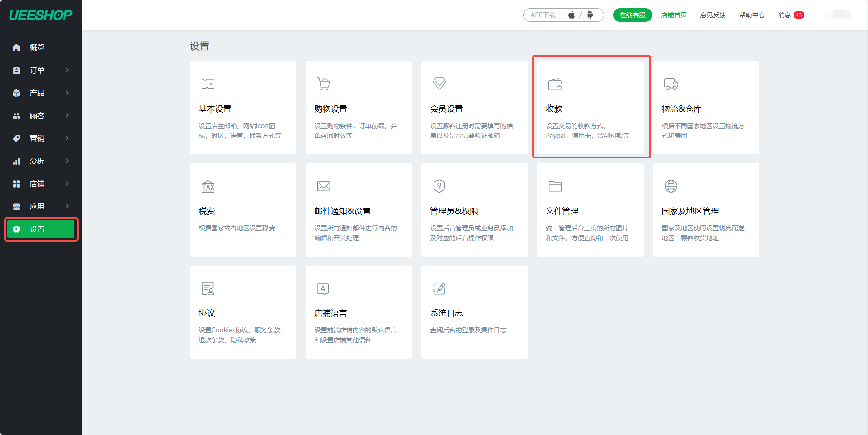Click the 查阅后台的登录及操作日志 description
Screen dimensions: 868x435
[x=469, y=330]
